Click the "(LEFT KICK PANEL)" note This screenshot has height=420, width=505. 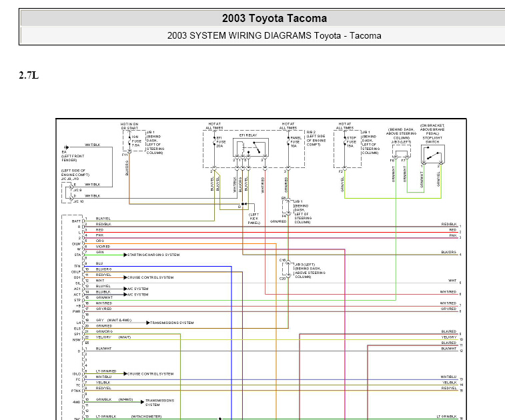click(254, 219)
